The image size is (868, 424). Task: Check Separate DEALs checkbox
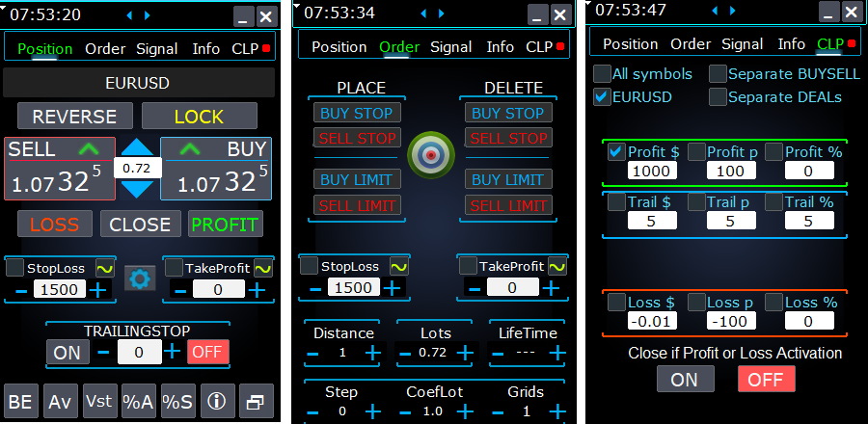click(x=718, y=96)
